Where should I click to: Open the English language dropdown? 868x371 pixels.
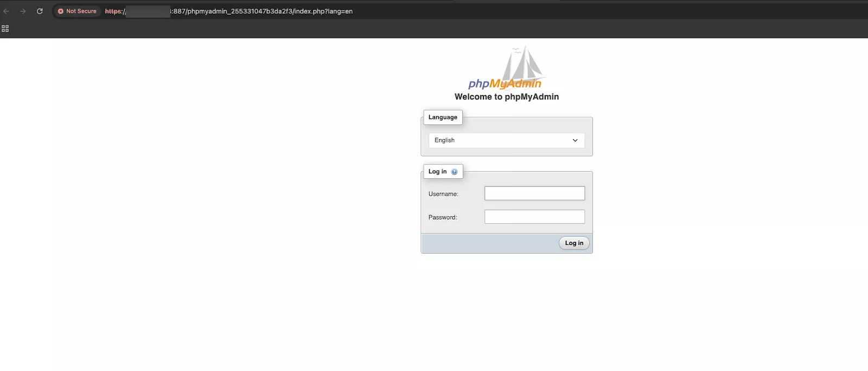(x=507, y=140)
